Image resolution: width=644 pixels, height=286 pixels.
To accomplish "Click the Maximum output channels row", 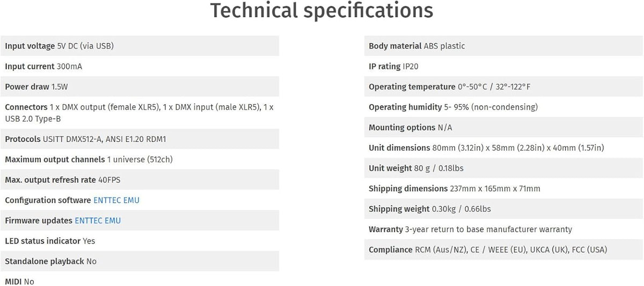I will pos(140,159).
